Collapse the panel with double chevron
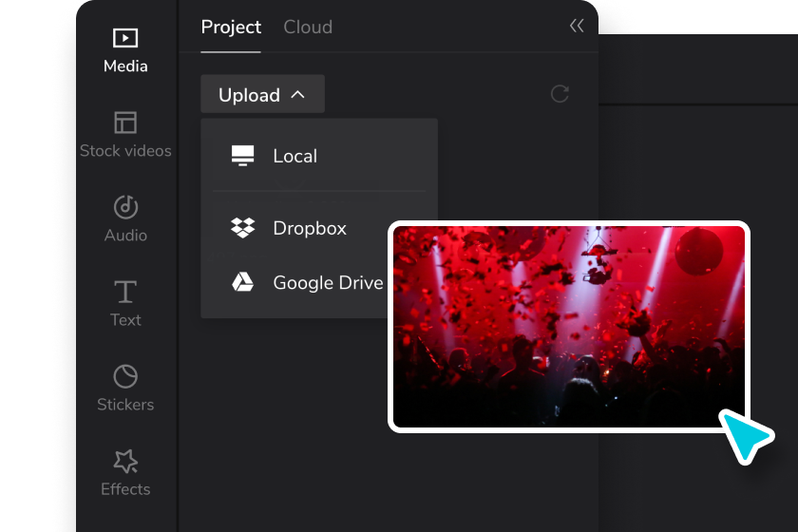This screenshot has height=532, width=798. pyautogui.click(x=577, y=27)
